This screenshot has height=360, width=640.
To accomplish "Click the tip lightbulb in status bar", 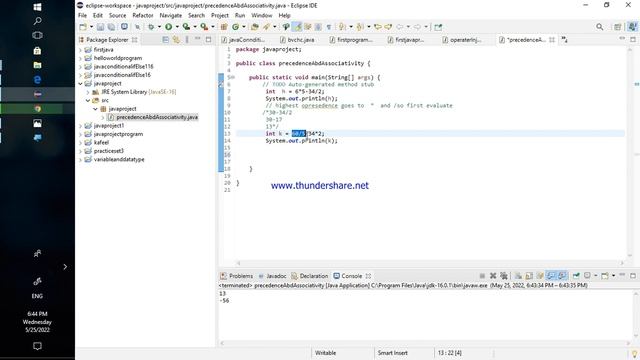I will coord(634,354).
